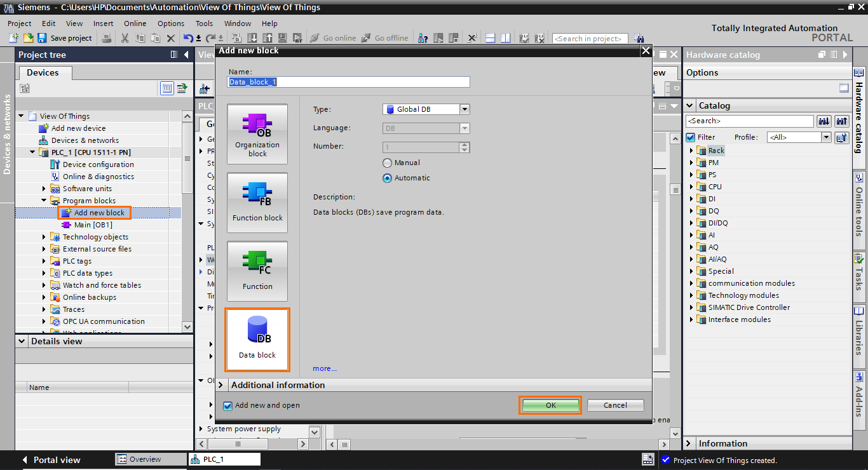Open the Project menu
The height and width of the screenshot is (470, 868).
tap(20, 23)
